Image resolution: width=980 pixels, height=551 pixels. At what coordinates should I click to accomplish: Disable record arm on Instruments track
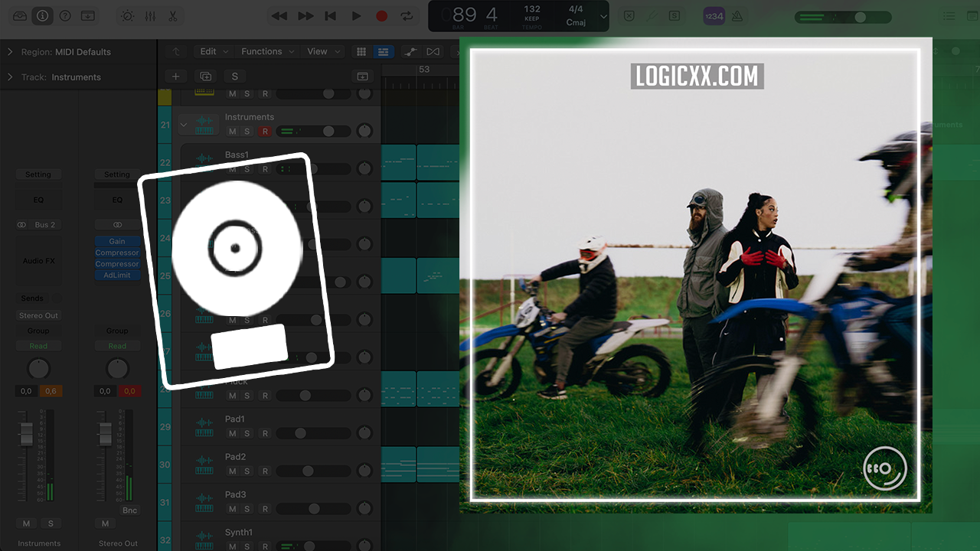click(x=265, y=132)
